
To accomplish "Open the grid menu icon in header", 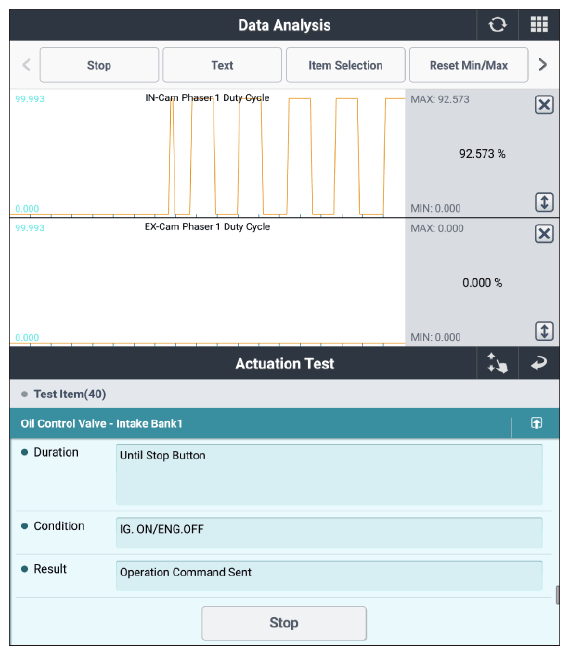I will 539,25.
